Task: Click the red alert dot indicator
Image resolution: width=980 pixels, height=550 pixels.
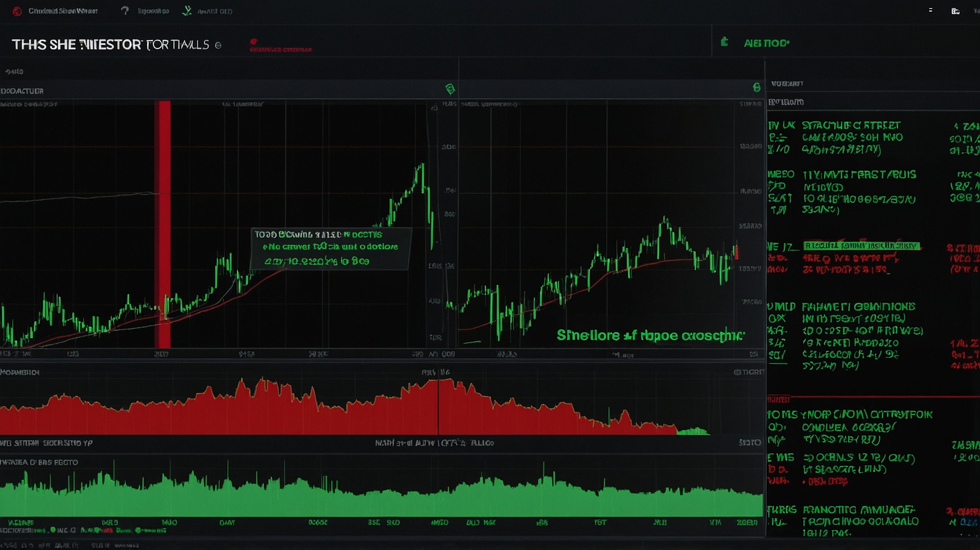Action: (x=253, y=42)
